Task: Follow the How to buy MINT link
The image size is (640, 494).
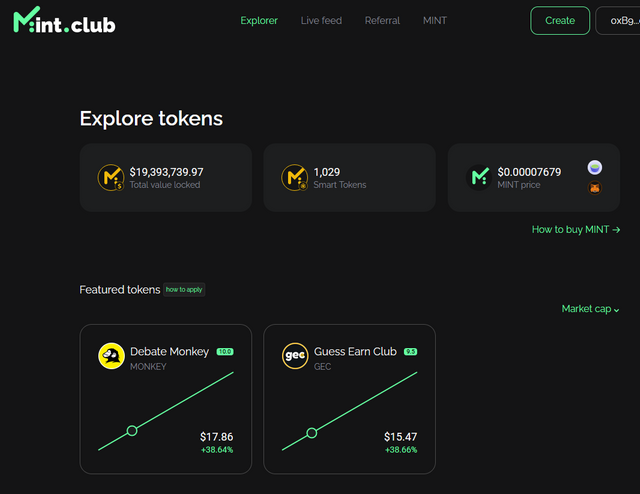Action: [576, 229]
